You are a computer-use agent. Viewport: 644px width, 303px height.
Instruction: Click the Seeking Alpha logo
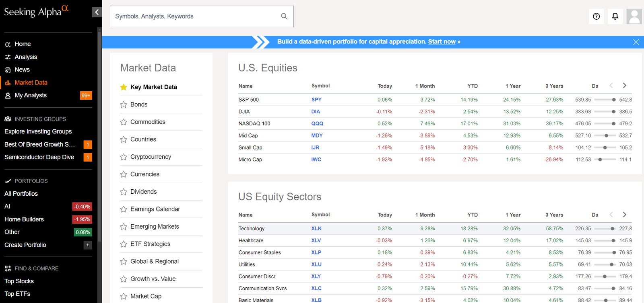(36, 11)
